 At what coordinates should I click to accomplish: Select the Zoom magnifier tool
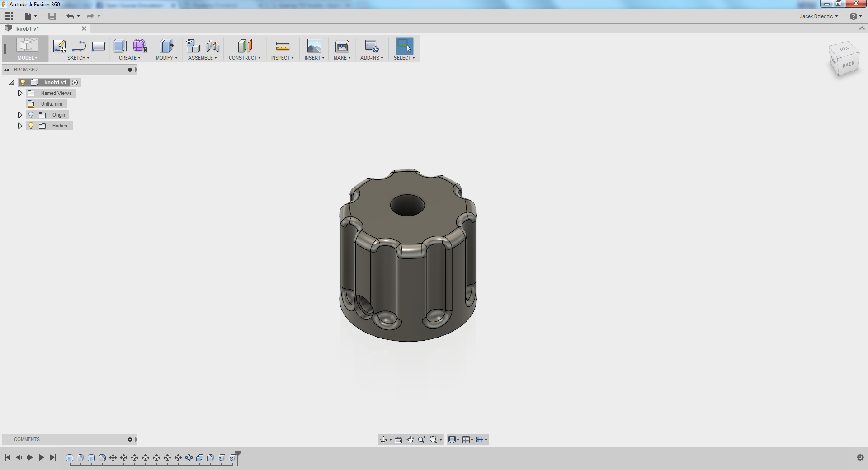point(422,440)
